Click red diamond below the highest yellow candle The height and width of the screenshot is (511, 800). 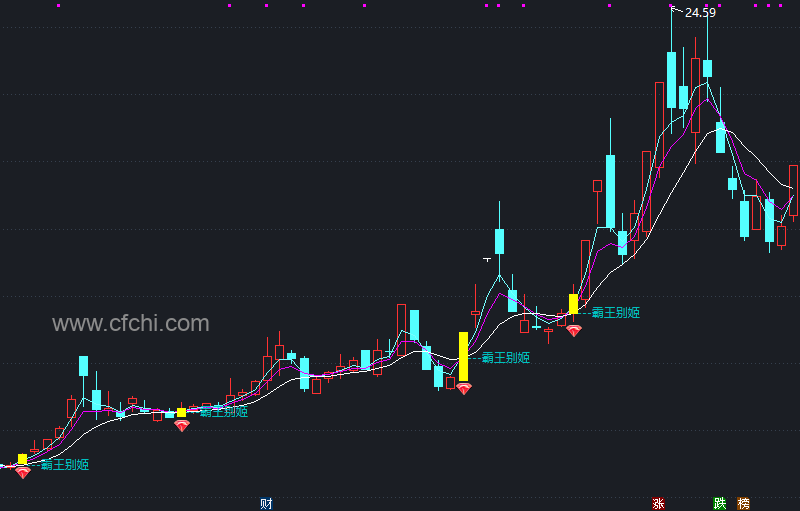pos(574,331)
